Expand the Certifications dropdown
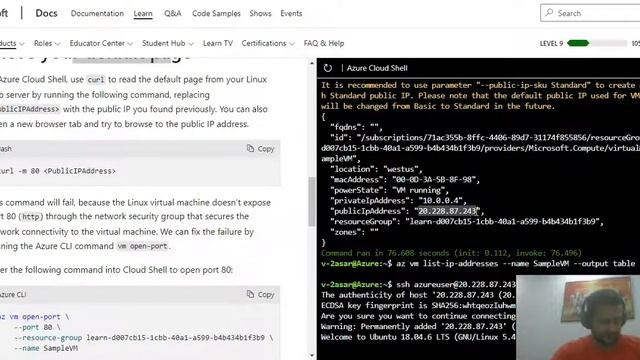 [268, 43]
